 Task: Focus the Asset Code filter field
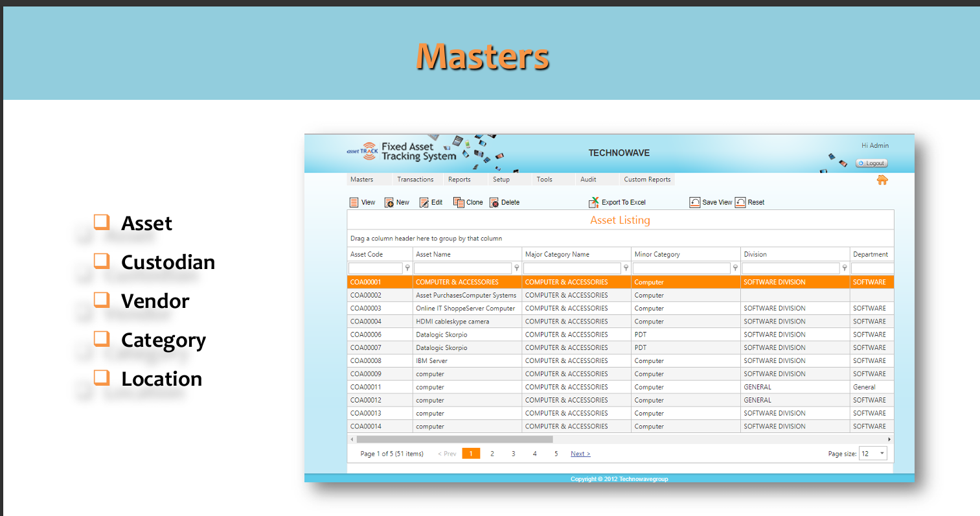coord(376,268)
